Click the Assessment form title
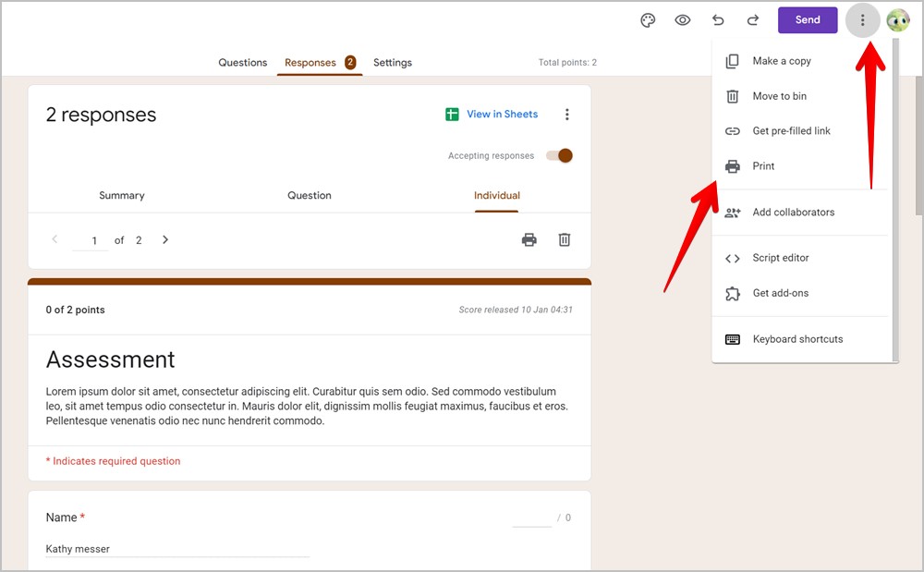Image resolution: width=924 pixels, height=572 pixels. click(x=110, y=360)
